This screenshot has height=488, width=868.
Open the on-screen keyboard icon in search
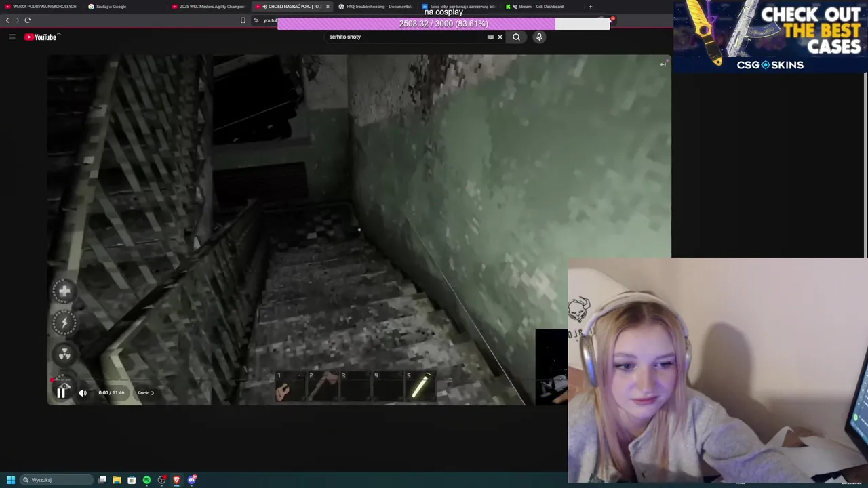(x=490, y=37)
